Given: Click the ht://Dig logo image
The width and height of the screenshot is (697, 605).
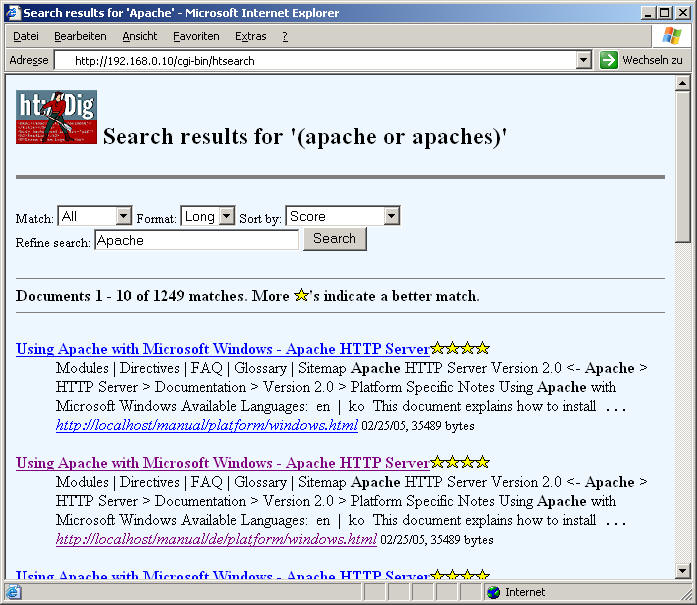Looking at the screenshot, I should tap(56, 117).
